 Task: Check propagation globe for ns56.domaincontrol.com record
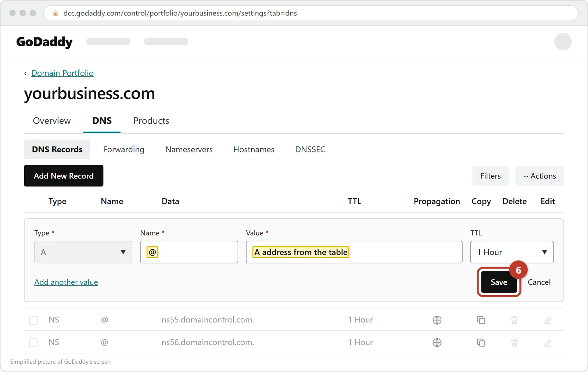click(x=437, y=343)
